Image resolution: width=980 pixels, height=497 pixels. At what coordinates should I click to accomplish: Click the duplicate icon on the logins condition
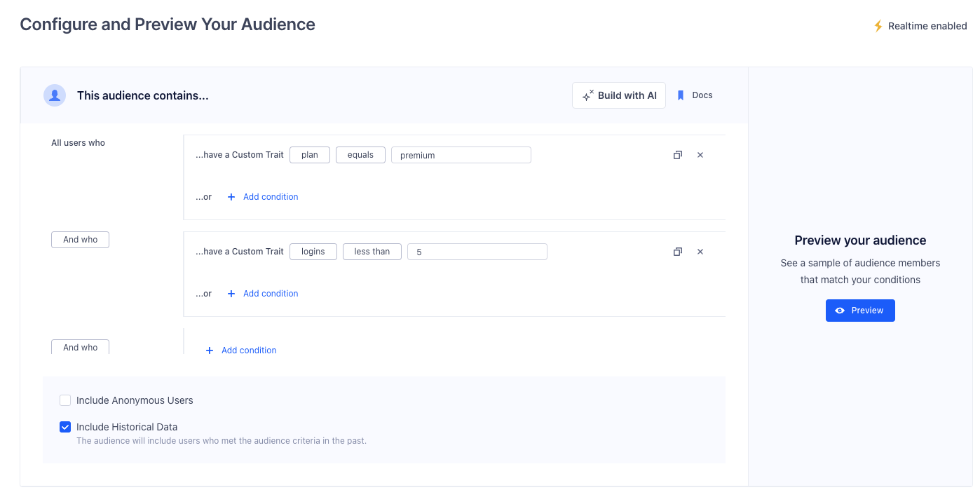(677, 251)
